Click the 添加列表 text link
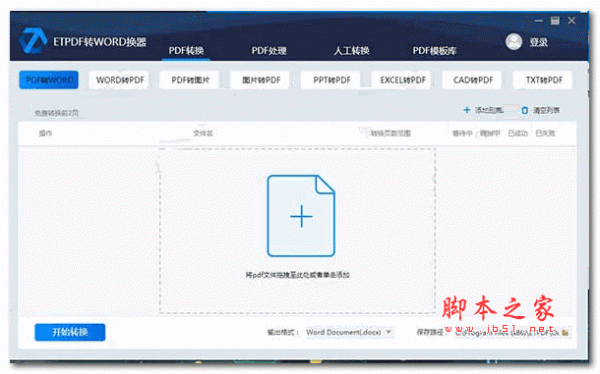The width and height of the screenshot is (600, 374). tap(489, 110)
